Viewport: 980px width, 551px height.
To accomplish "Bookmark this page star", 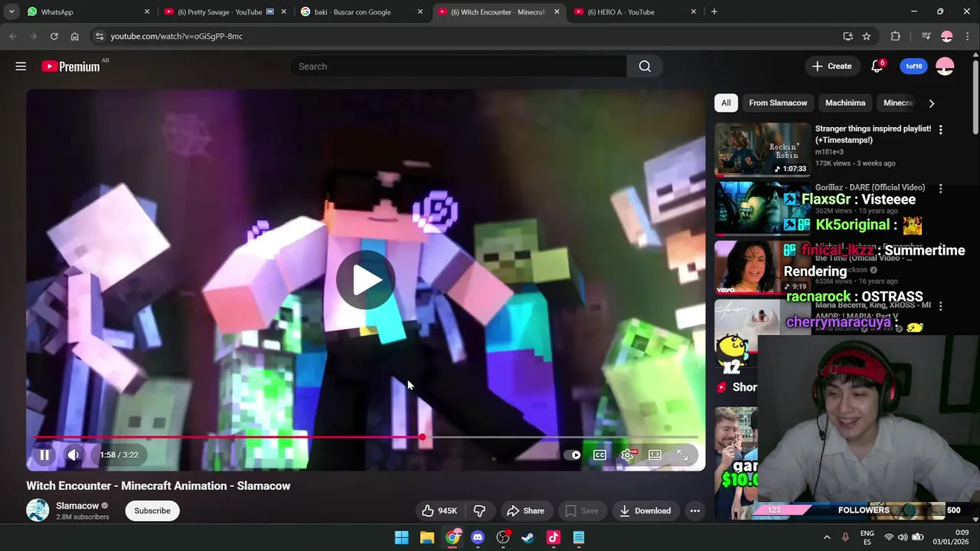I will [x=867, y=36].
